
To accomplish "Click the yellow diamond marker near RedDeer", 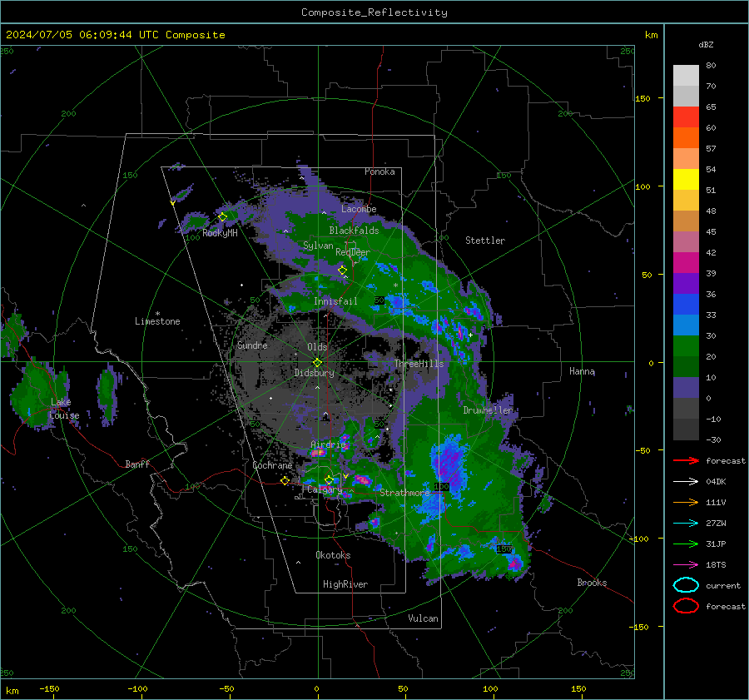I will pyautogui.click(x=343, y=271).
